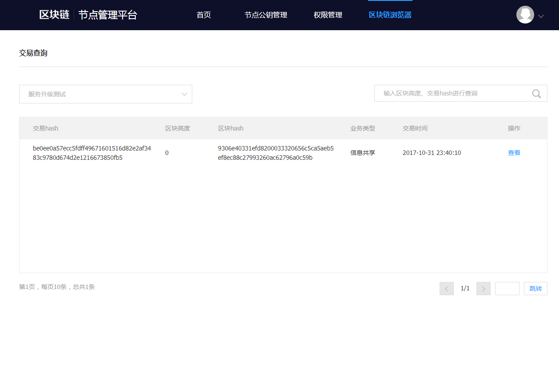The image size is (559, 392).
Task: Focus the block height/hash search field
Action: click(x=452, y=93)
